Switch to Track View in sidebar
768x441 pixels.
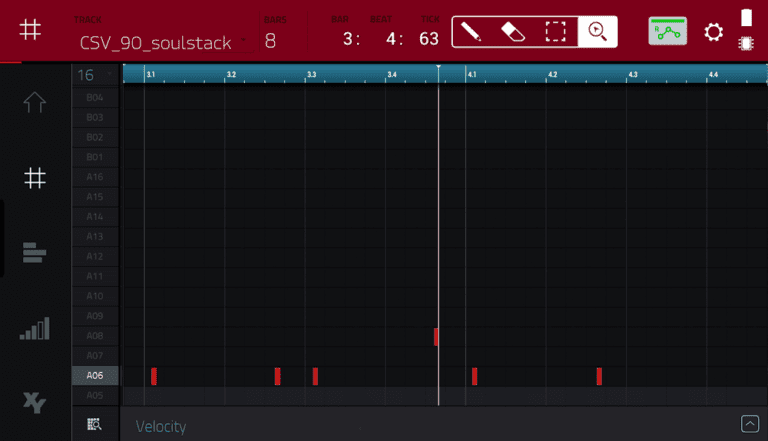click(34, 254)
